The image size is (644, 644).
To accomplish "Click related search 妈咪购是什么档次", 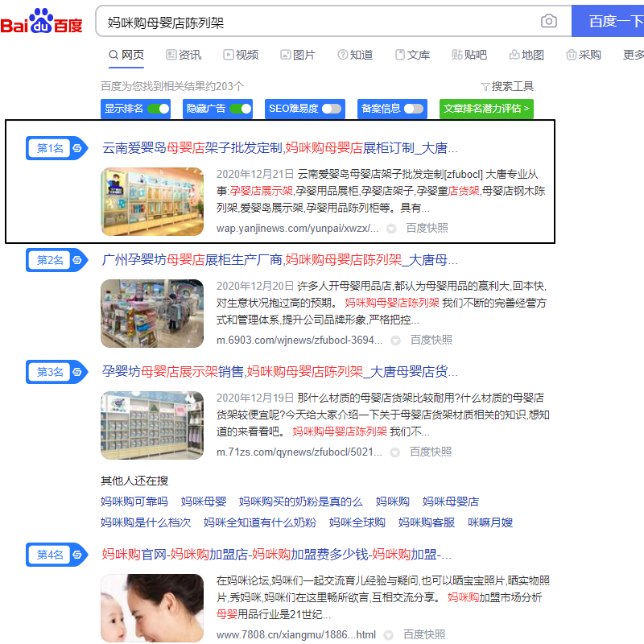I will (146, 522).
